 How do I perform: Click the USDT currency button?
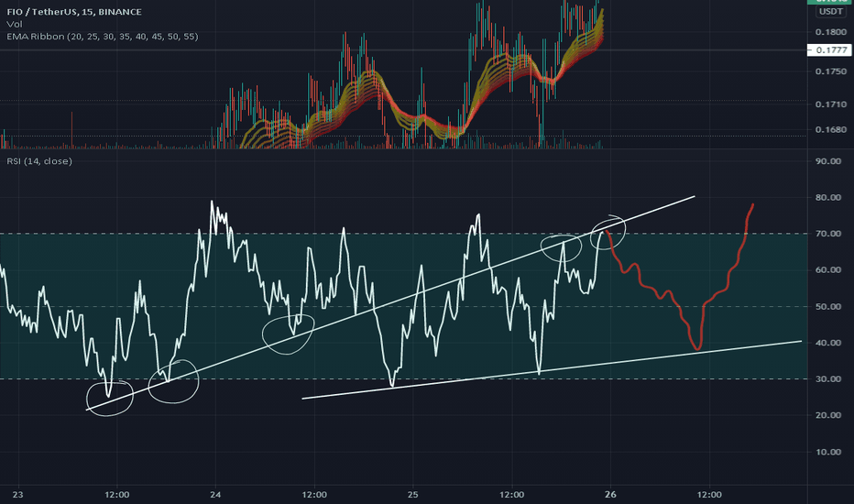(830, 11)
